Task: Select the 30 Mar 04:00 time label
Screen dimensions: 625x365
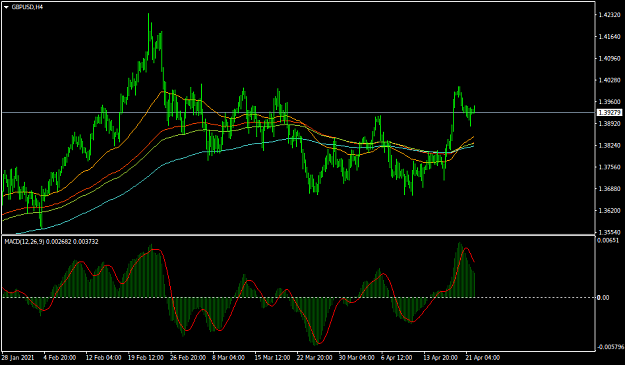Action: tap(356, 358)
